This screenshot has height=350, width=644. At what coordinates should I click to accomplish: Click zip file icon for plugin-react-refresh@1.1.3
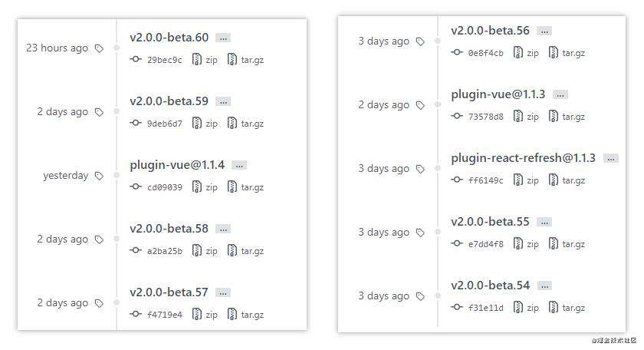[518, 180]
